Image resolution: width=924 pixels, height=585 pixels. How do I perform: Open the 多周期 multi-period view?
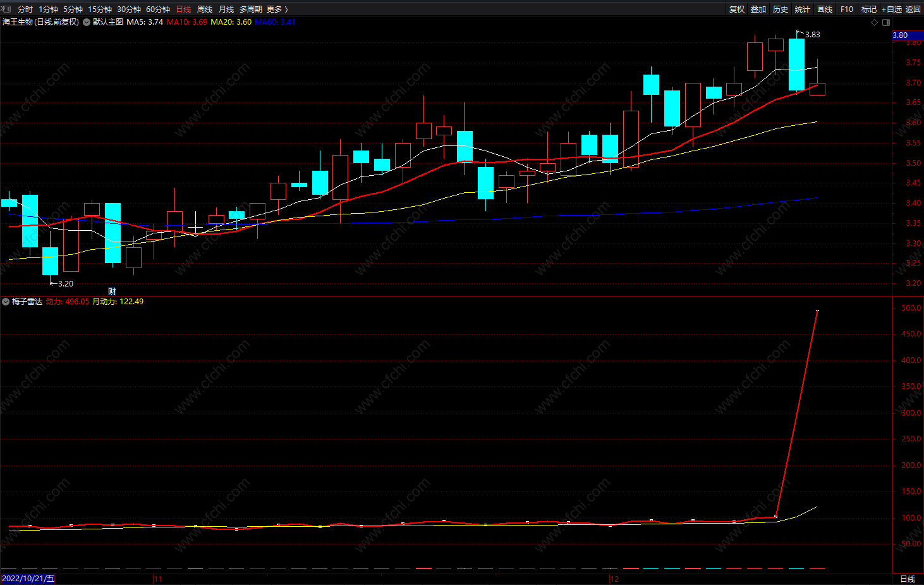pos(251,9)
